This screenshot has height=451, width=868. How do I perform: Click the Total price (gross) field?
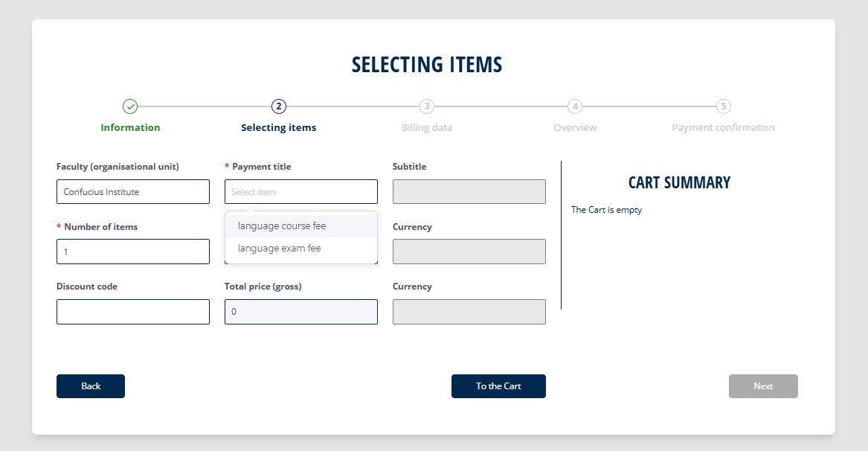(x=300, y=312)
